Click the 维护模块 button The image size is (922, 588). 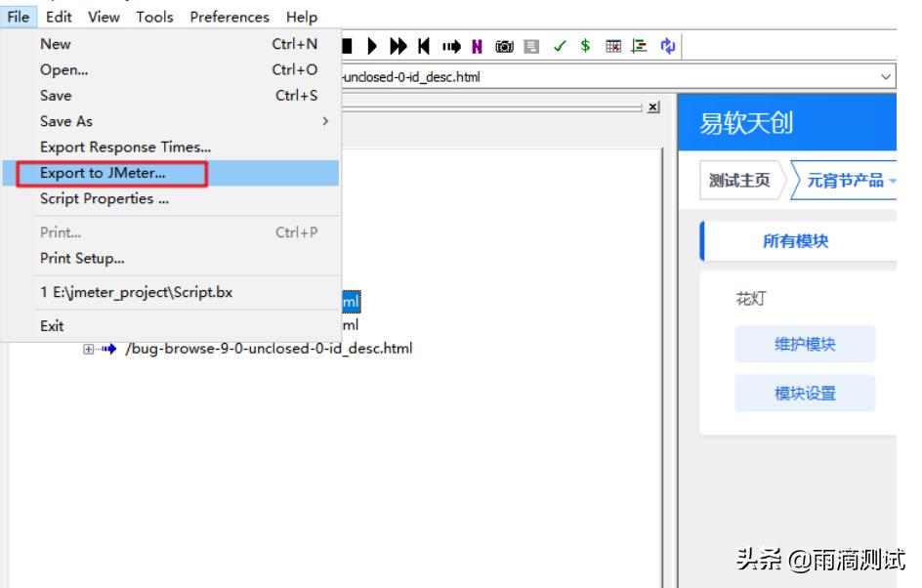coord(805,344)
